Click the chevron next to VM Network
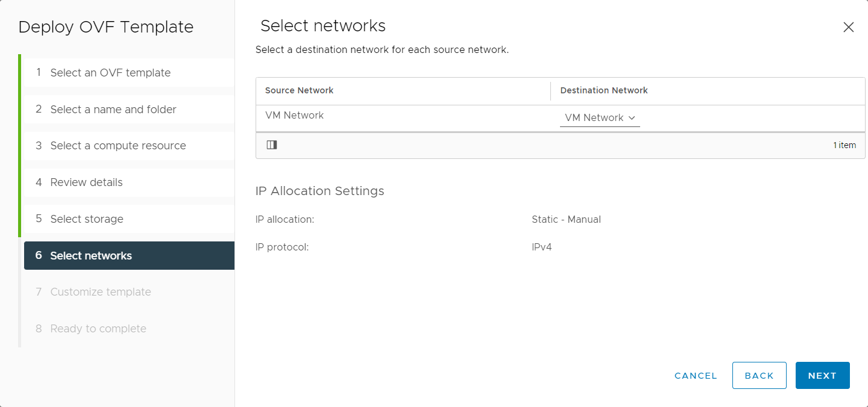868x407 pixels. [x=632, y=118]
